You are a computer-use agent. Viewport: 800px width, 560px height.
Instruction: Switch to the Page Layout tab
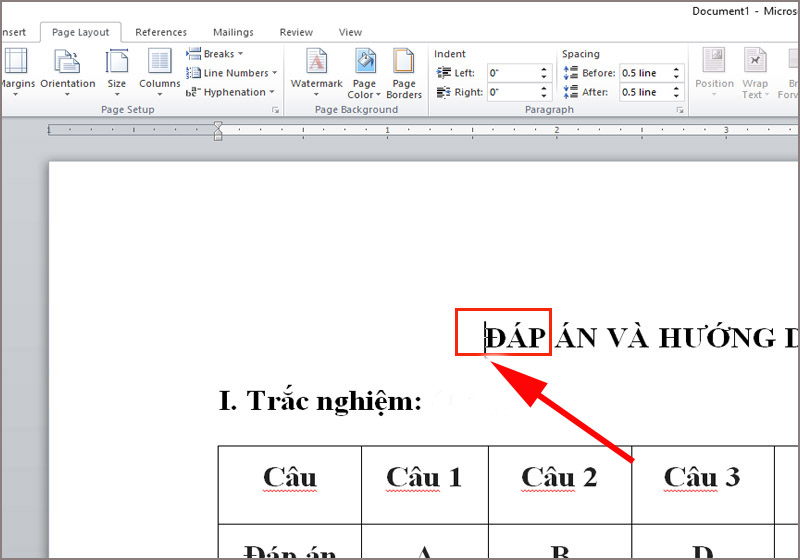pyautogui.click(x=81, y=32)
